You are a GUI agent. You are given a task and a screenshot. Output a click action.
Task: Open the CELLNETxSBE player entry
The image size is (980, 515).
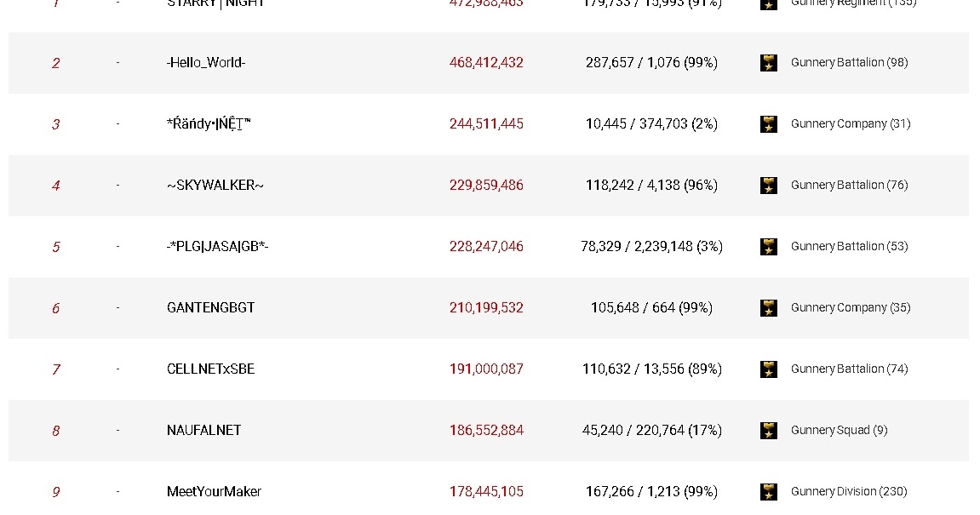tap(210, 369)
